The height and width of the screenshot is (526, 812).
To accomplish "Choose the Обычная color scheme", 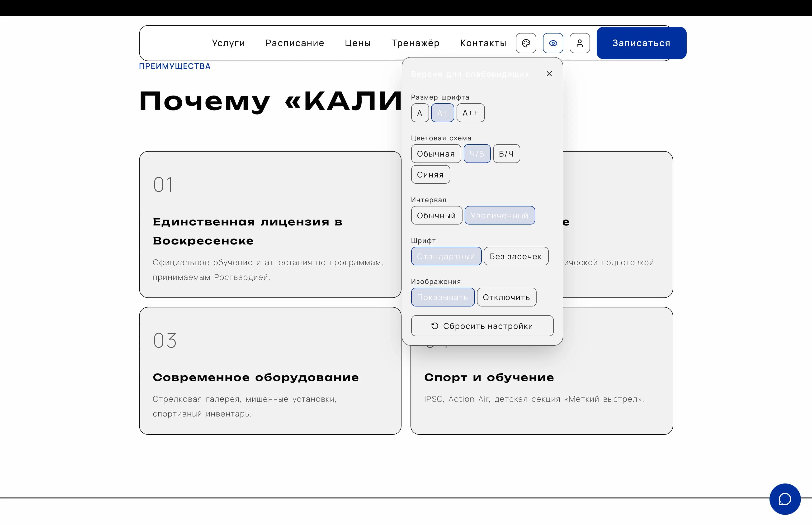I will tap(436, 154).
